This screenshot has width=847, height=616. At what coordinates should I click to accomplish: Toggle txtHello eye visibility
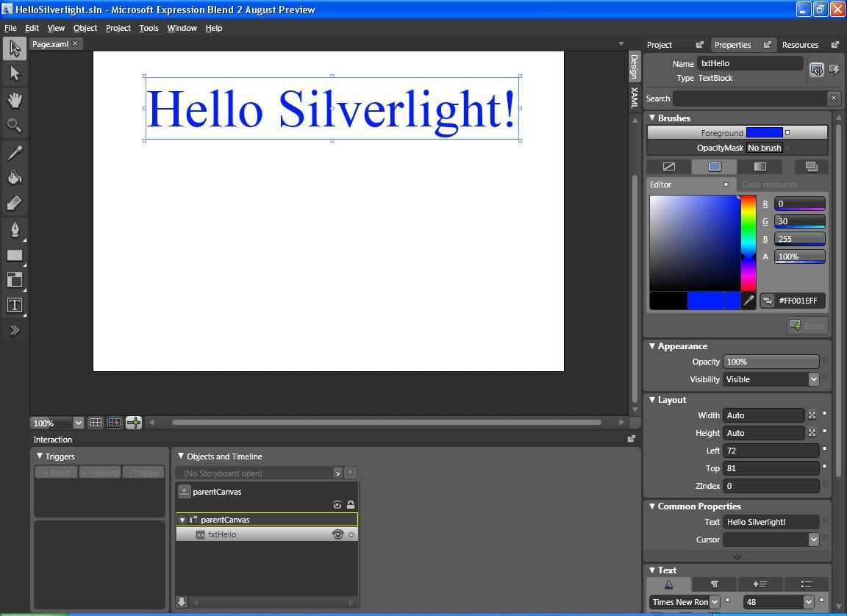tap(337, 534)
